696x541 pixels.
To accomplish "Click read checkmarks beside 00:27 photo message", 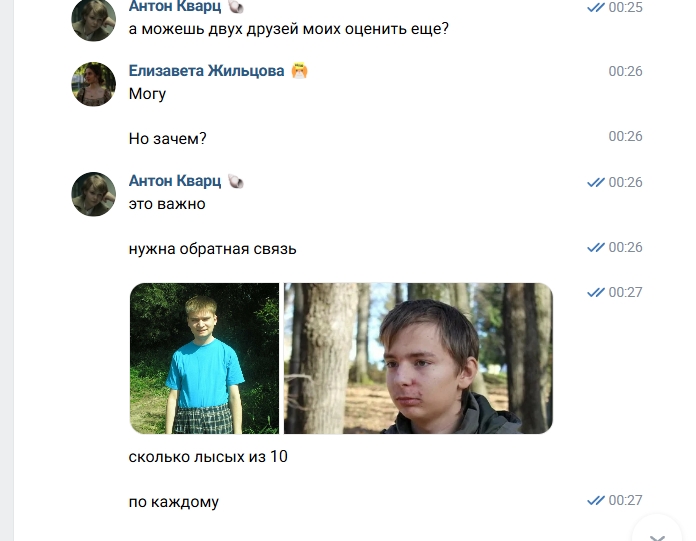I will click(x=596, y=292).
